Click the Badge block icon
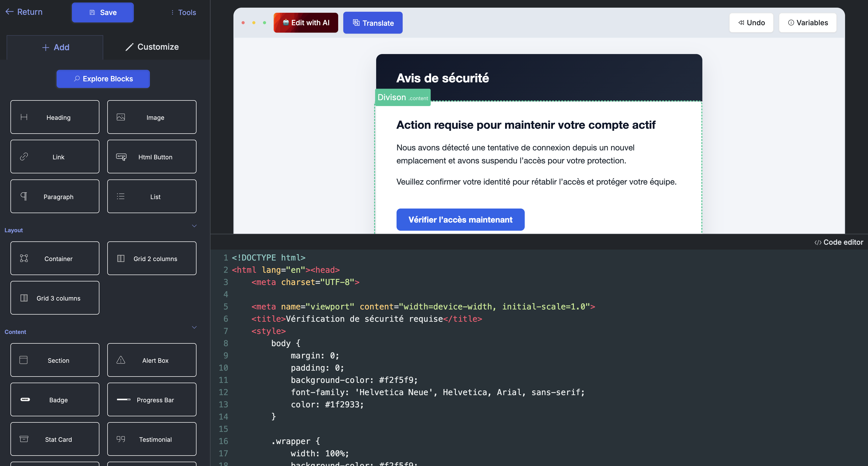The width and height of the screenshot is (868, 466). click(x=25, y=399)
